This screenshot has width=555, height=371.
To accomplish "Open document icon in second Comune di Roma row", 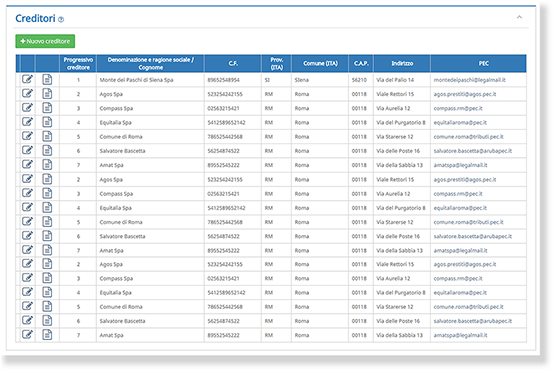I will pos(47,222).
